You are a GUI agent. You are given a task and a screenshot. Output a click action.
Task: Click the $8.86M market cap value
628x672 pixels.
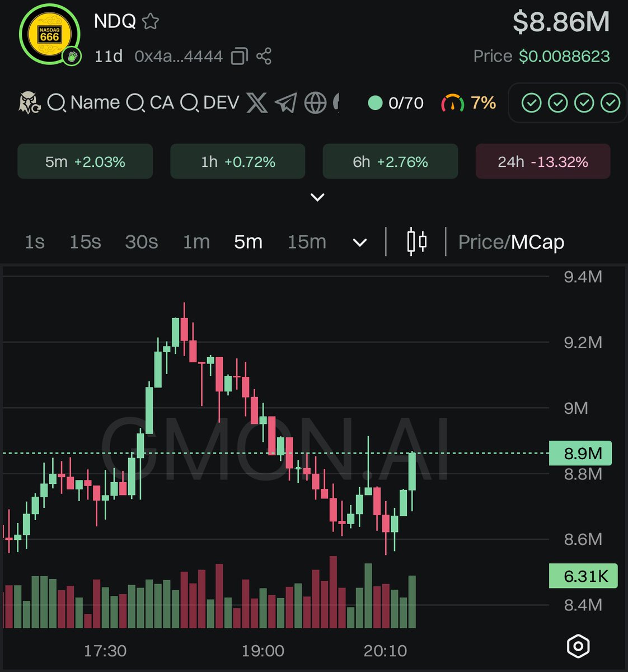(x=561, y=22)
